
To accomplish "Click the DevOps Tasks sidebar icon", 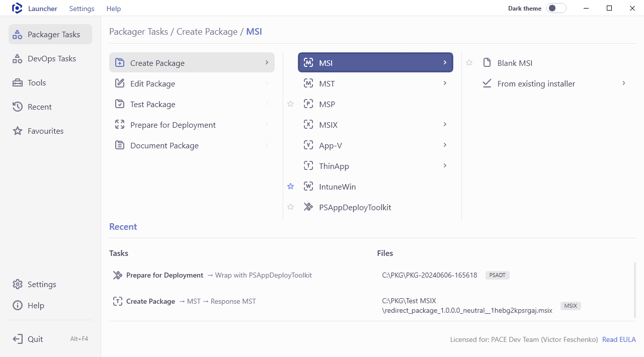I will [18, 59].
